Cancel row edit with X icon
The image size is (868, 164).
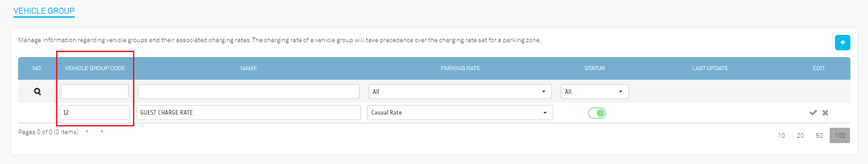tap(825, 113)
